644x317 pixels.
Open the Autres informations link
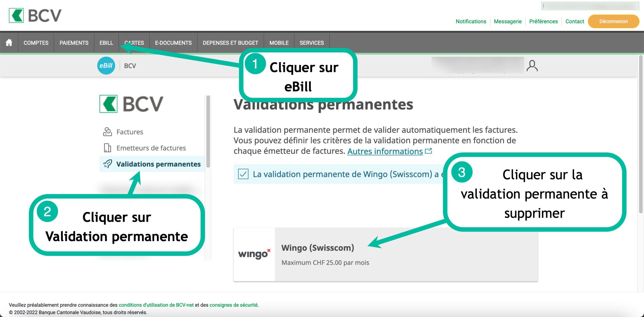[x=385, y=151]
